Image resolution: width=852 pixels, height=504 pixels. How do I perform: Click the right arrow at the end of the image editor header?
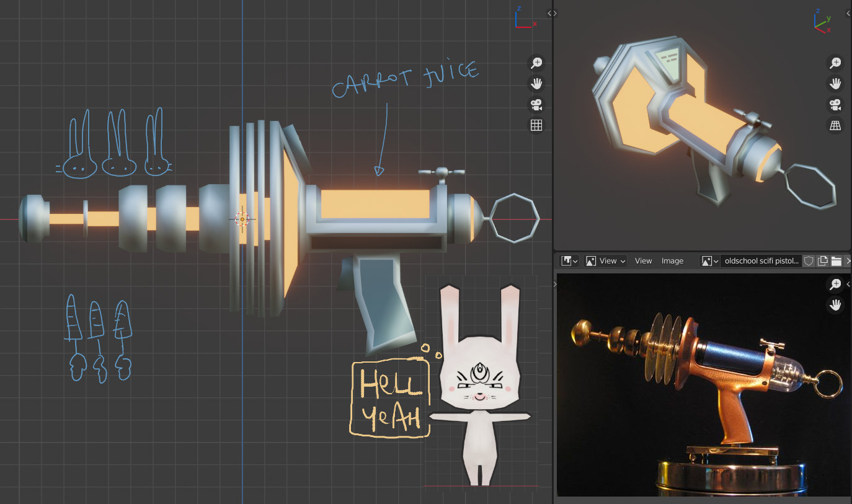point(848,260)
